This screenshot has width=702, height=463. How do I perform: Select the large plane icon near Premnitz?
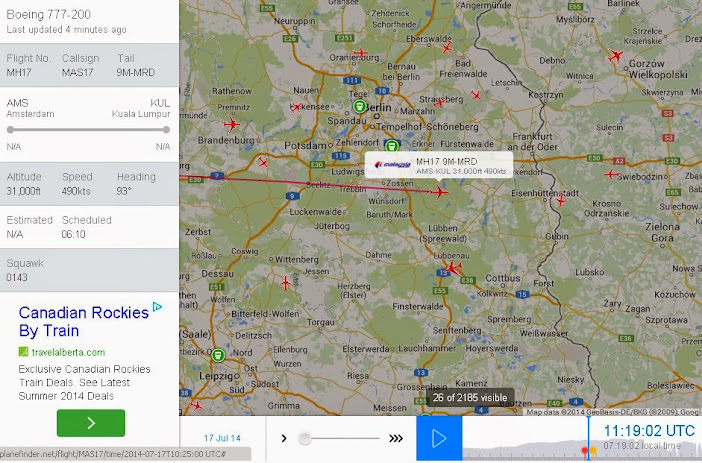point(231,124)
